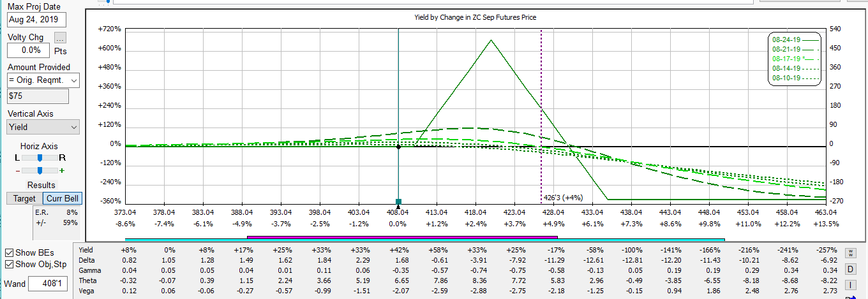Adjust the Horiz Axis L-R slider
Viewport: 868px width, 299px height.
pos(40,157)
